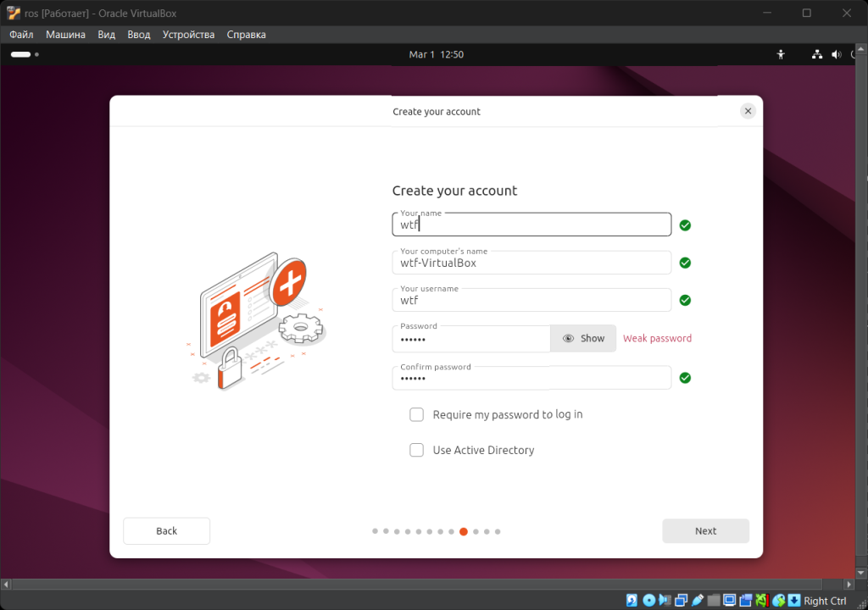Click the orange current-step progress dot
Viewport: 868px width, 610px height.
click(464, 531)
